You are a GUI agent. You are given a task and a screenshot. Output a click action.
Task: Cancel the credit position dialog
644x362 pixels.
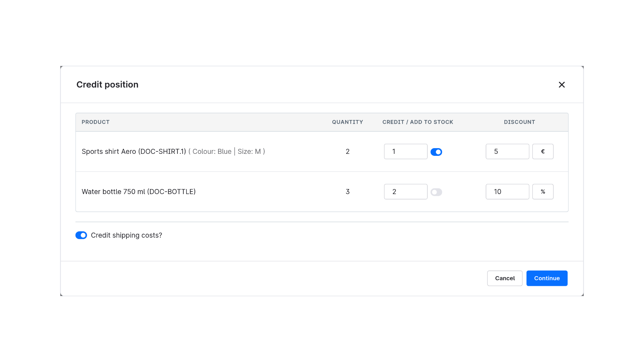pos(505,278)
